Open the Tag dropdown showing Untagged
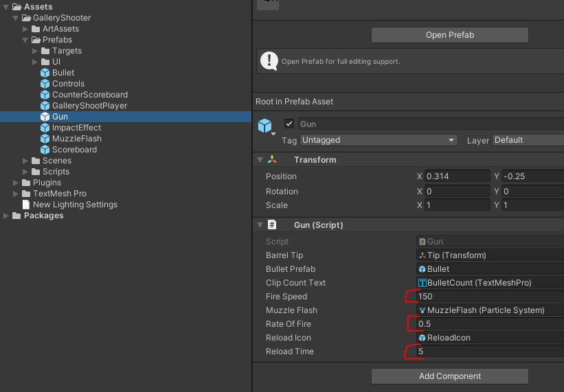 (x=379, y=140)
